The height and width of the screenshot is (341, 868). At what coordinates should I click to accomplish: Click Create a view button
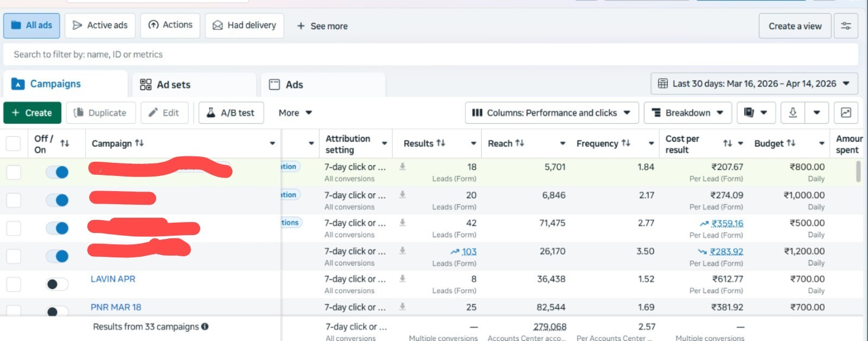click(x=795, y=26)
